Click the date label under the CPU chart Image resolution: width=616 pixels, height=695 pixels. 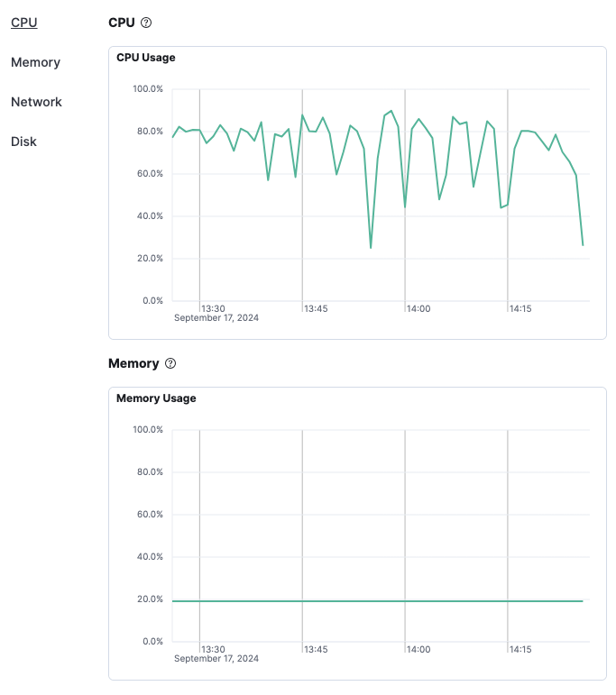point(216,318)
